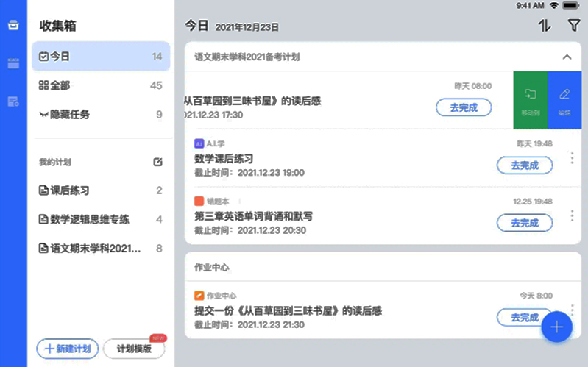
Task: Tap the green move-to folder action
Action: (x=530, y=101)
